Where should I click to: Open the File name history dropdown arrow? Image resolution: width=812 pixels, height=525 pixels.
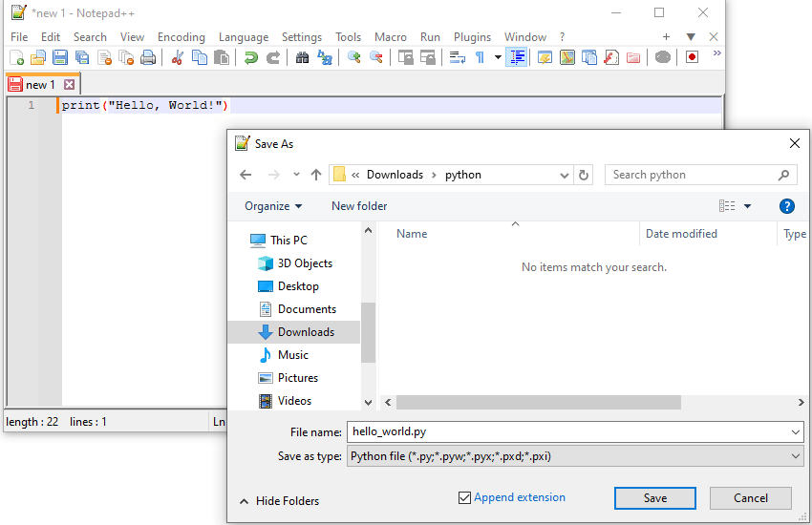[796, 431]
